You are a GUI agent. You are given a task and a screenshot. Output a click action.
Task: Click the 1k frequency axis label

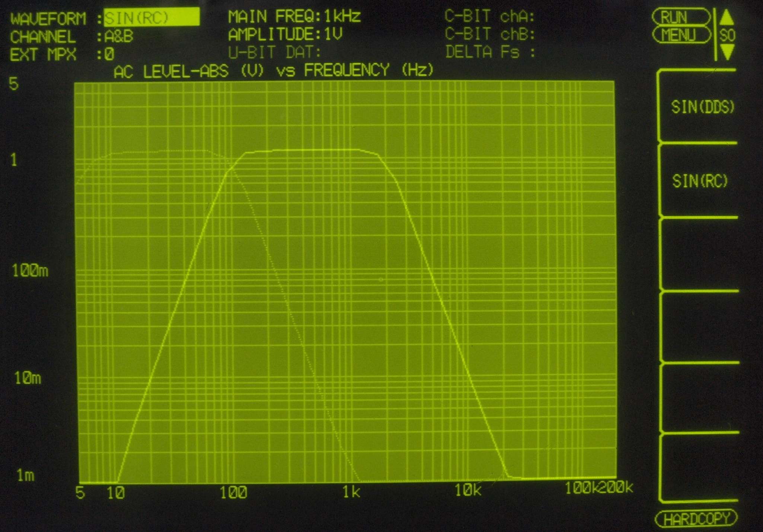point(351,492)
